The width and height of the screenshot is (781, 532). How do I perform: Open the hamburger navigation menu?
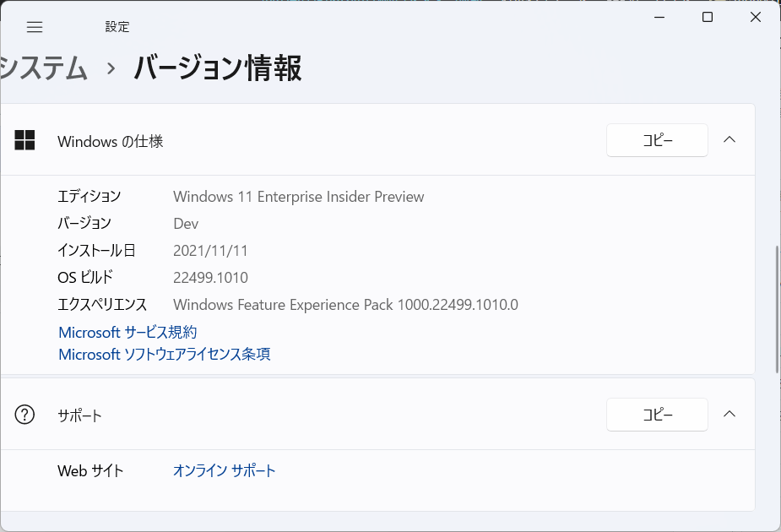click(35, 27)
